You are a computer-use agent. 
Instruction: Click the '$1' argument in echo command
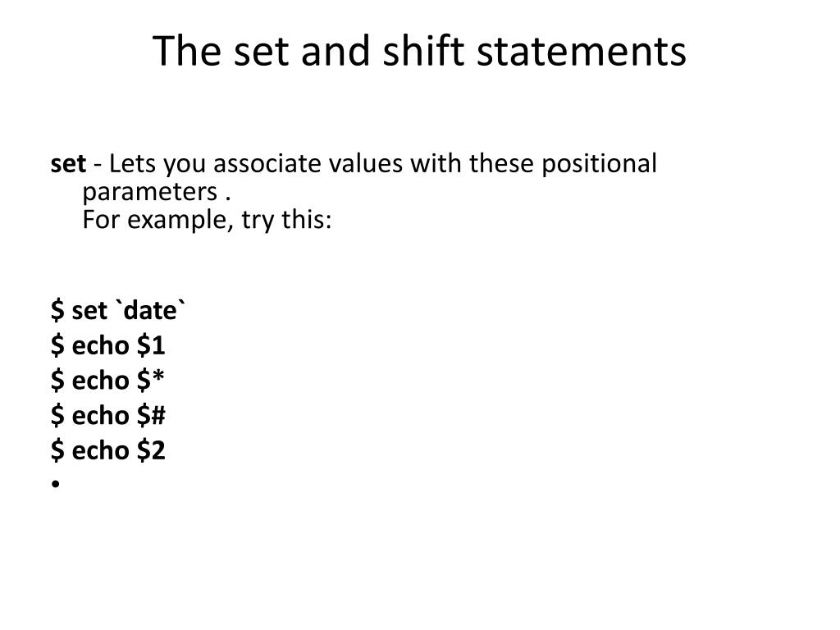pyautogui.click(x=151, y=345)
